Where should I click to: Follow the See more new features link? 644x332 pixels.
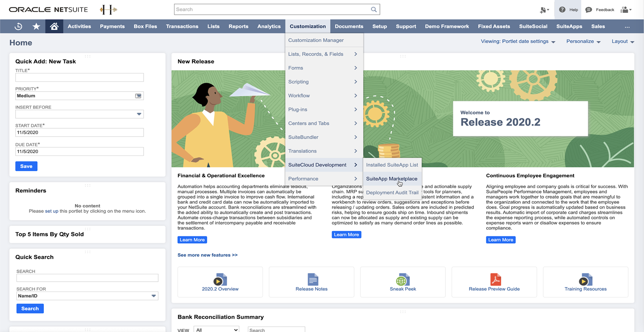point(207,255)
